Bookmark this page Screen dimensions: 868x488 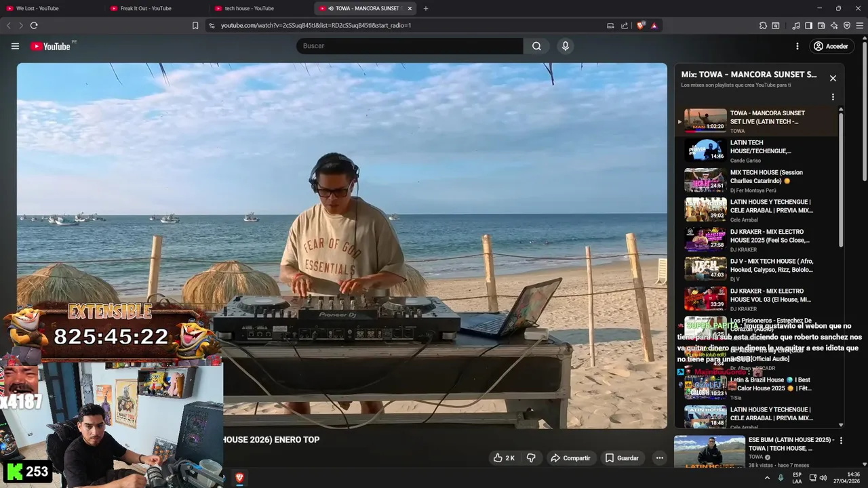pyautogui.click(x=195, y=26)
